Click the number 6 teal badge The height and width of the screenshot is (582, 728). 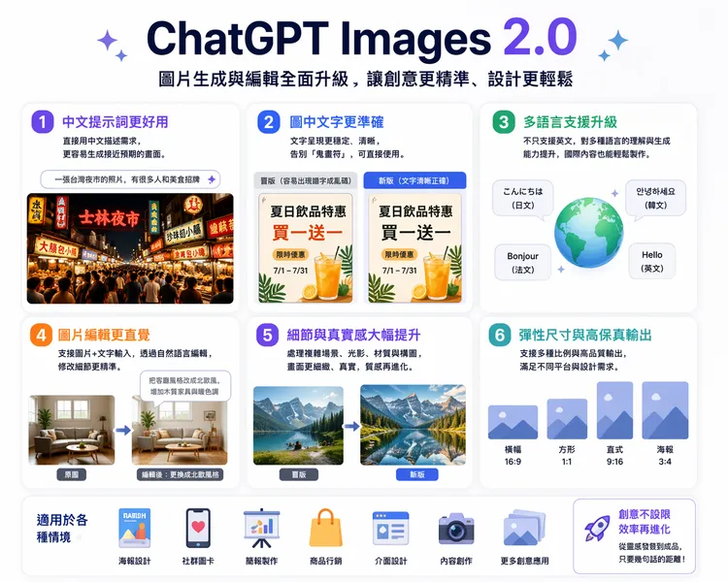coord(500,335)
